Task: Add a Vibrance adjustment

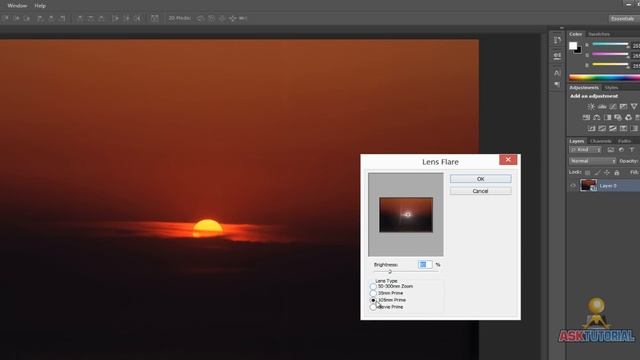Action: click(x=634, y=107)
